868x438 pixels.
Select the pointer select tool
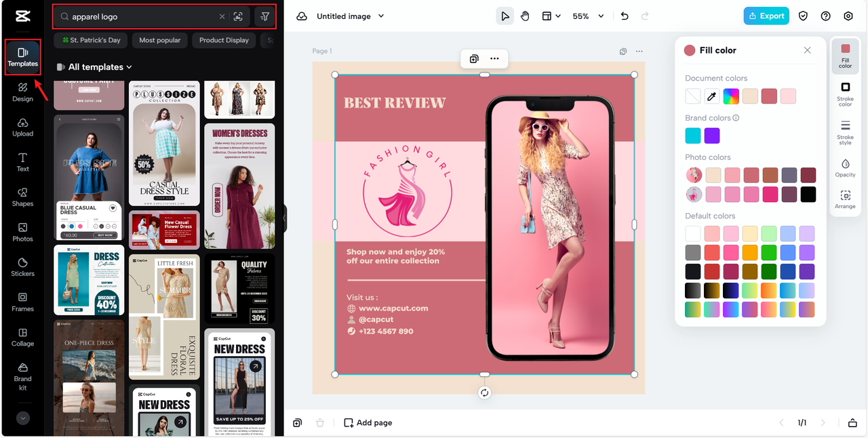coord(505,16)
